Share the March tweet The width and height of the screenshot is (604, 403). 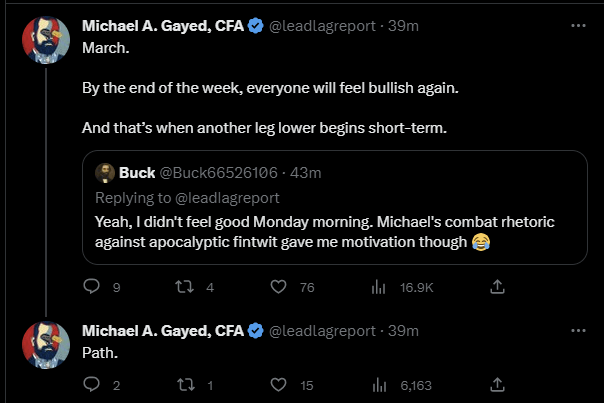(497, 287)
